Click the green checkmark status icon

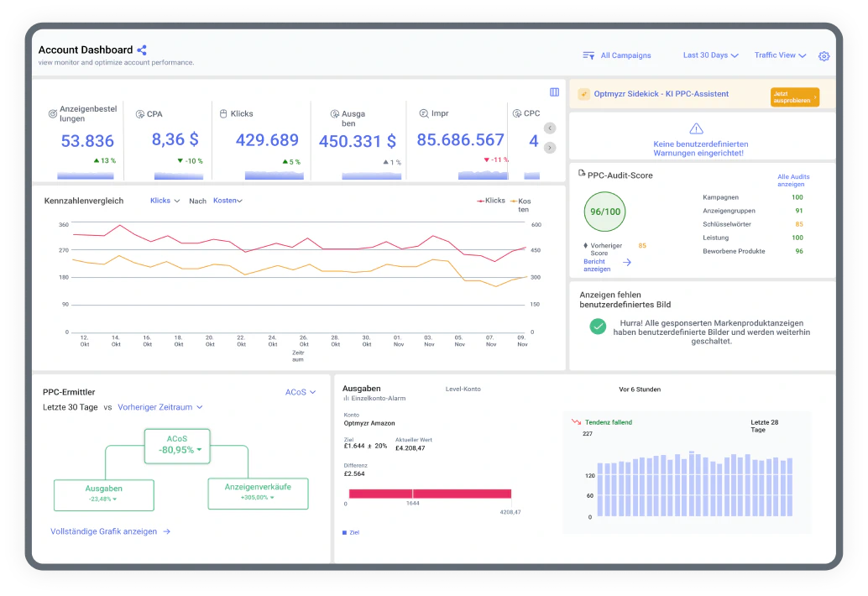pos(598,327)
